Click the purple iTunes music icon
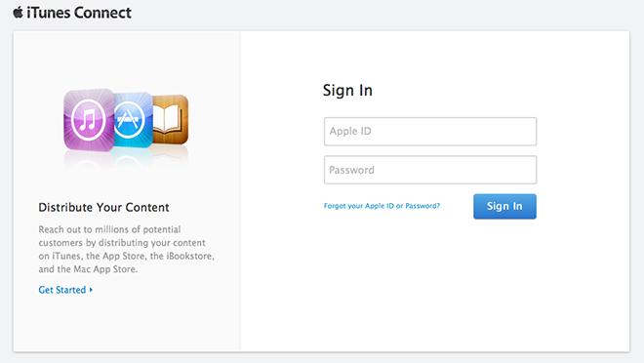 pos(89,120)
